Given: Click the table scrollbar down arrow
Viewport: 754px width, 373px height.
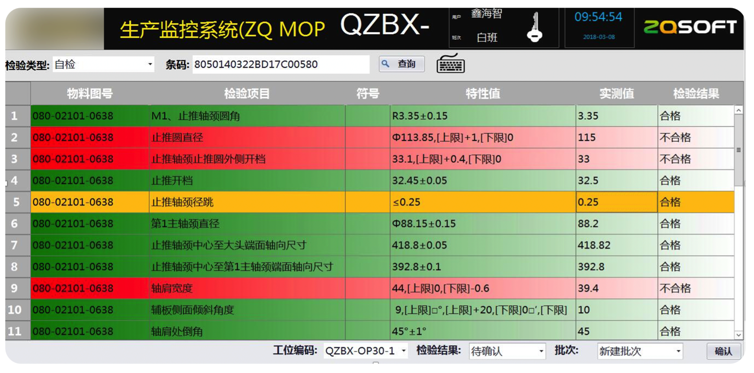Looking at the screenshot, I should [x=739, y=335].
